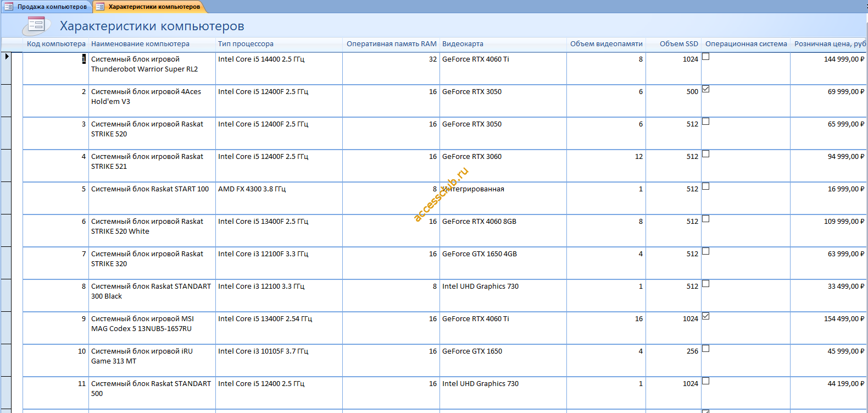Click the Объем видеопамяти column header
868x413 pixels.
(607, 44)
